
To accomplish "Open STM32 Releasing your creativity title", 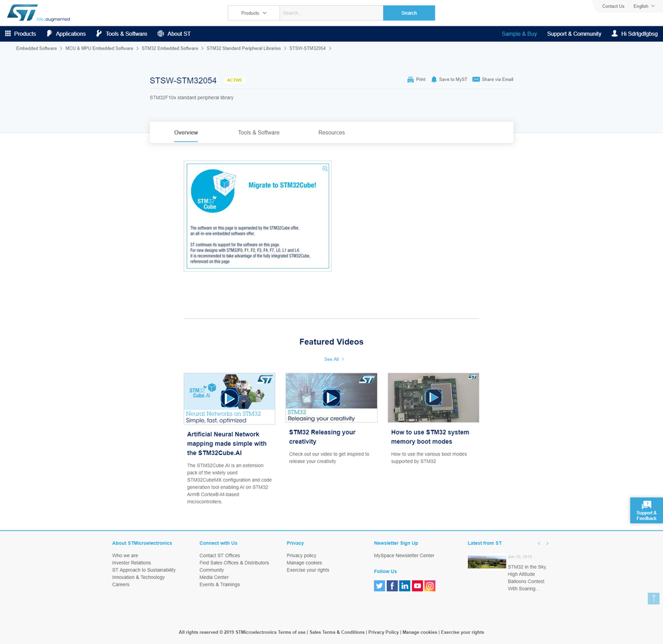I will (322, 437).
